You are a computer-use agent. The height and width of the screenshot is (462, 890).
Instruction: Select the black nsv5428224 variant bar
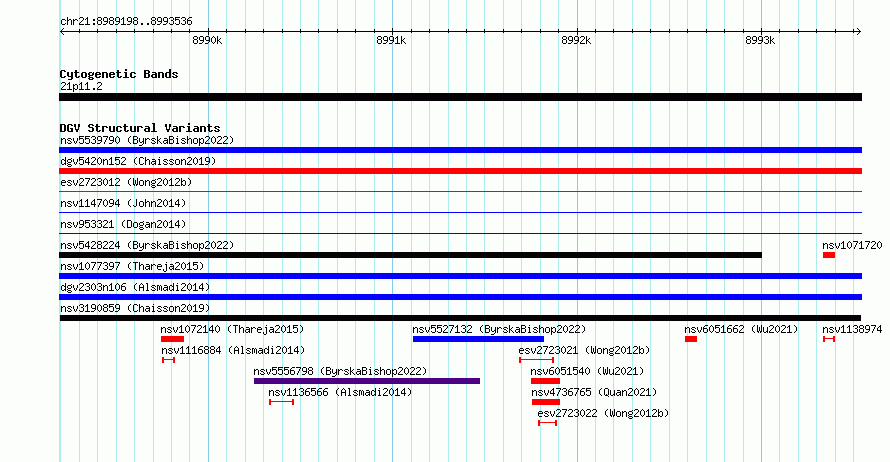click(410, 255)
